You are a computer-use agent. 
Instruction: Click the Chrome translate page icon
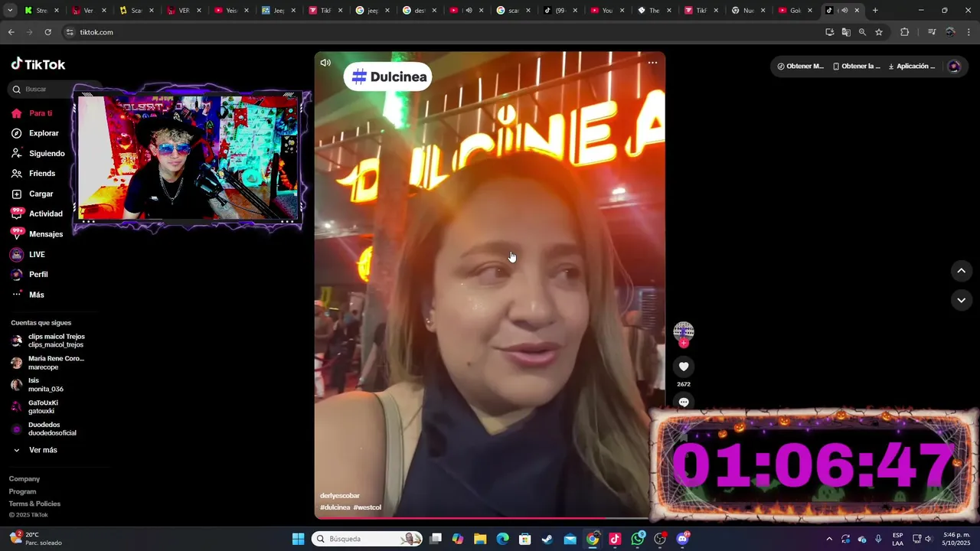(846, 32)
